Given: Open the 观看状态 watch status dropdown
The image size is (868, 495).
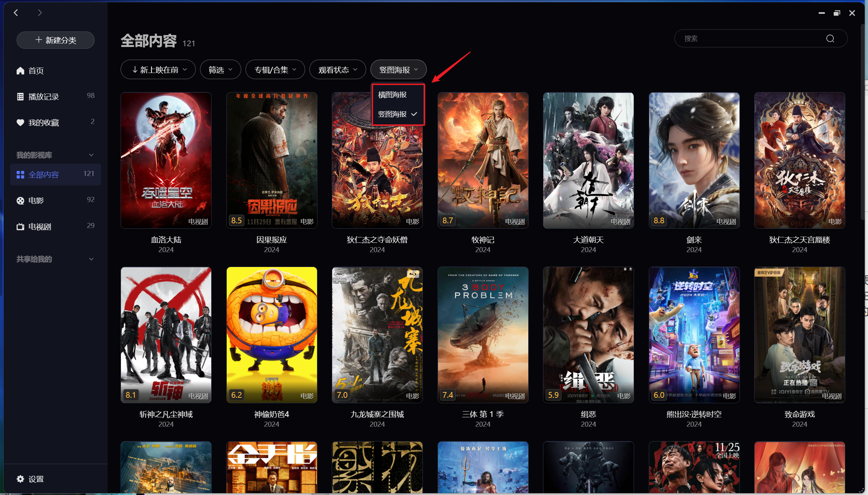Looking at the screenshot, I should [337, 70].
